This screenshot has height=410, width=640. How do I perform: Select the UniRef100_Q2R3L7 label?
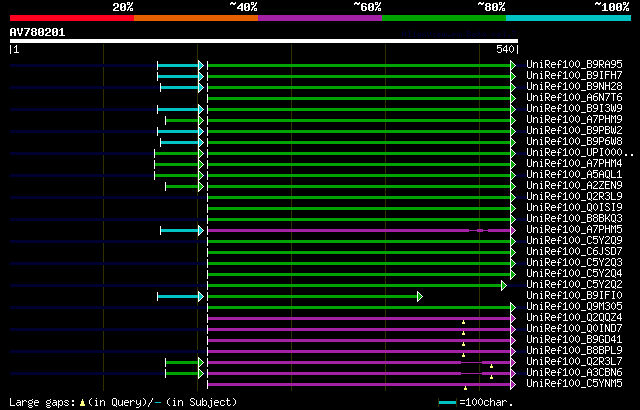coord(574,362)
